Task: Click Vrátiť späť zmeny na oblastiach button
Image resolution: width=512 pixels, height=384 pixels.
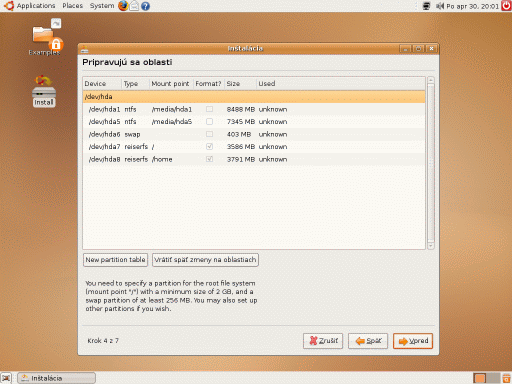Action: (x=205, y=260)
